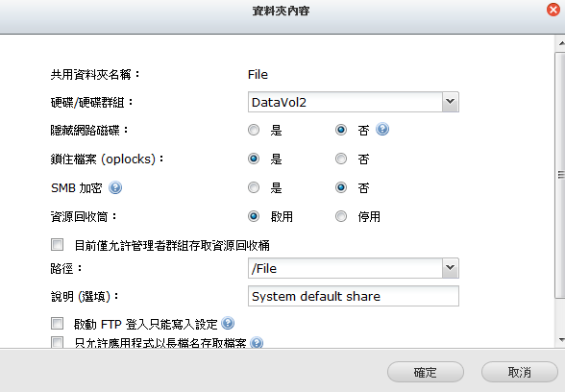Viewport: 565px width, 392px height.
Task: Select 是 for 隱藏網路磁碟
Action: pyautogui.click(x=254, y=130)
